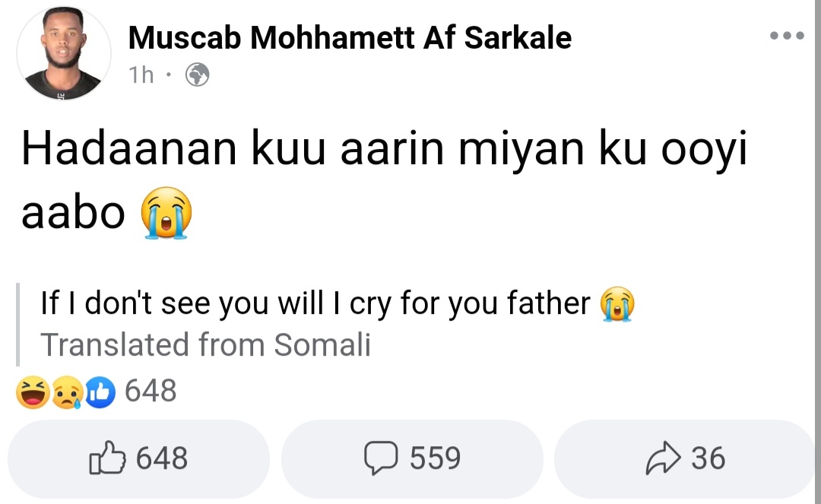Click the translated text "If I don't see you"
The image size is (821, 504).
point(315,304)
